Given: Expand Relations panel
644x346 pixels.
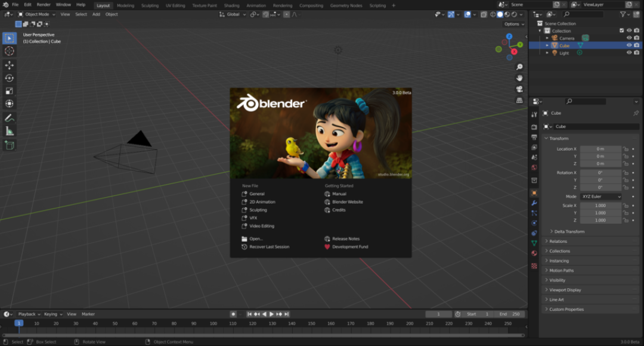Looking at the screenshot, I should (x=592, y=241).
